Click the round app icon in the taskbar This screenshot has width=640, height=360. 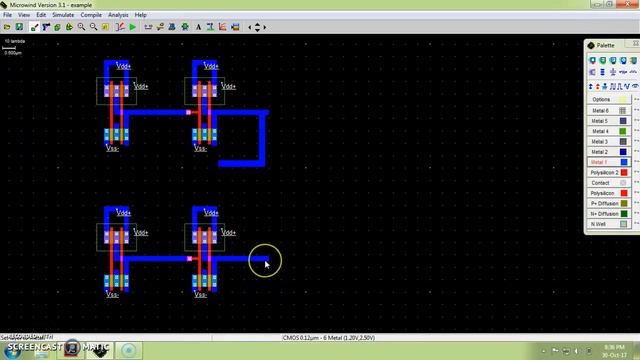[129, 350]
